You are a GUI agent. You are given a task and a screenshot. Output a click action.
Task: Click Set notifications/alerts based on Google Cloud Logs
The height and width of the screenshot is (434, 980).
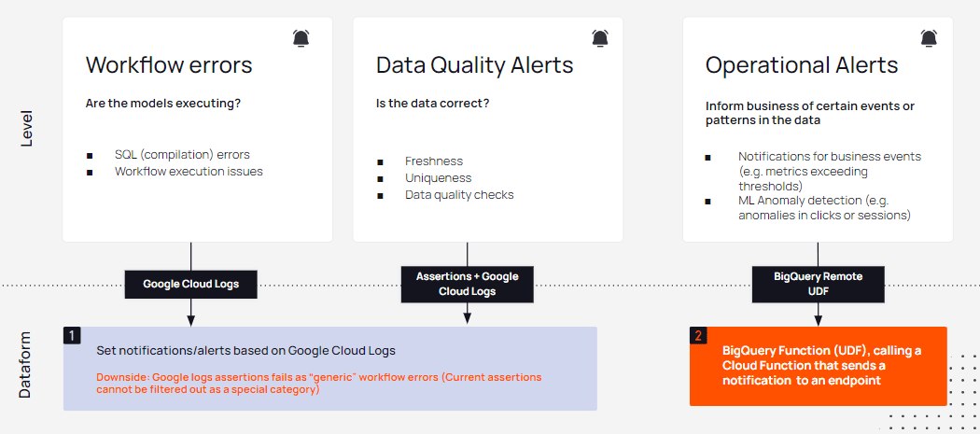245,351
